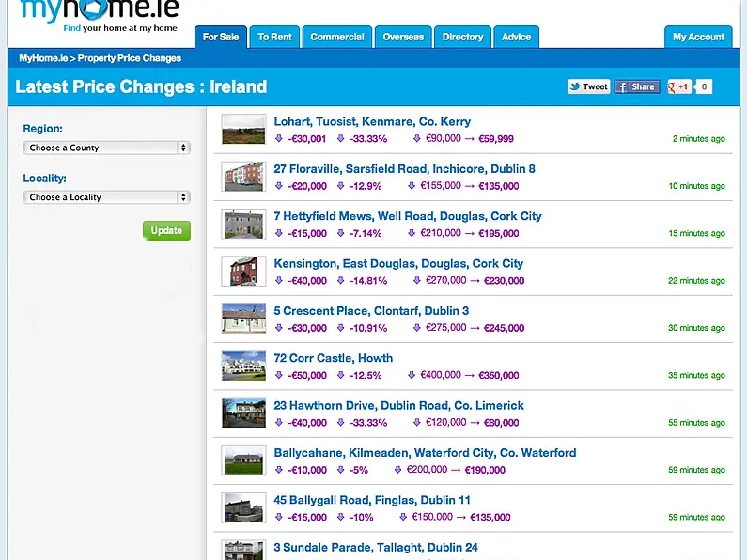This screenshot has height=560, width=747.
Task: Click the Kensington East Douglas thumbnail
Action: (243, 271)
